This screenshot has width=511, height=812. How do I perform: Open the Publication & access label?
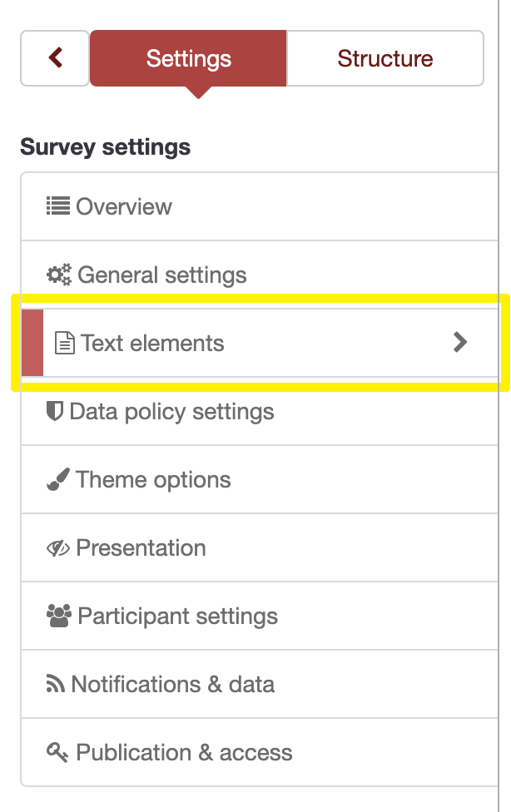tap(184, 753)
